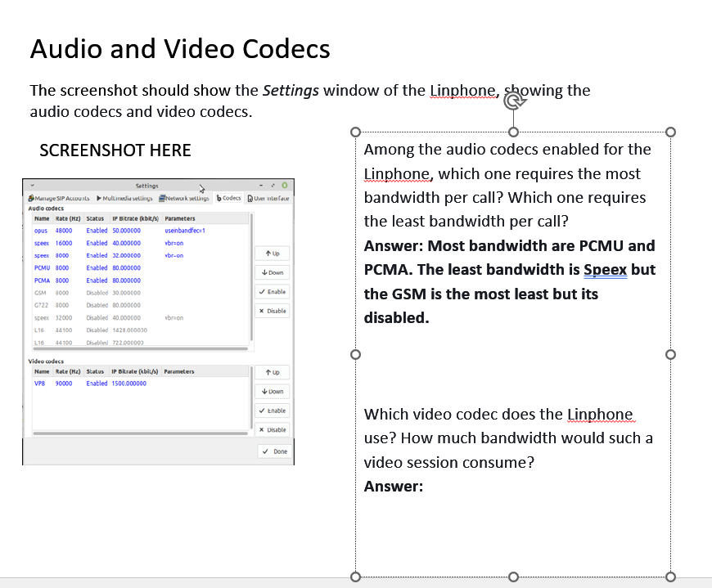712x588 pixels.
Task: Select the speex 16000 audio codec row
Action: click(141, 243)
